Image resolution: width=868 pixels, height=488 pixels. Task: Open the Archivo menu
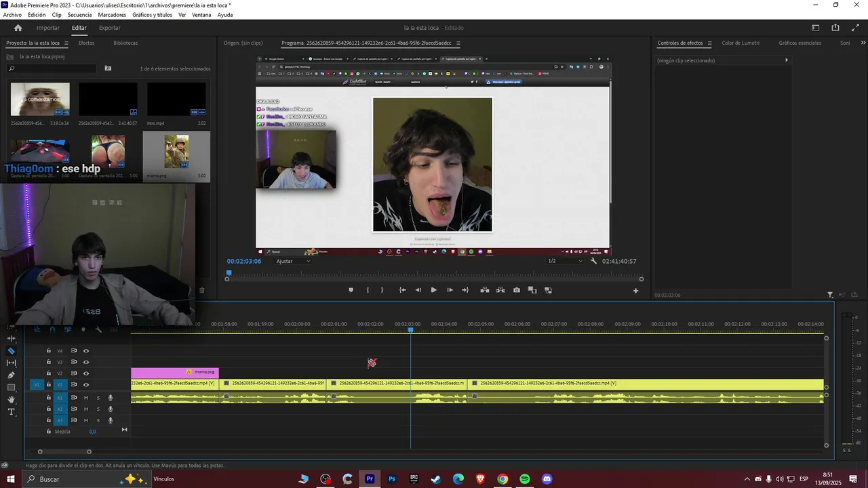point(12,15)
